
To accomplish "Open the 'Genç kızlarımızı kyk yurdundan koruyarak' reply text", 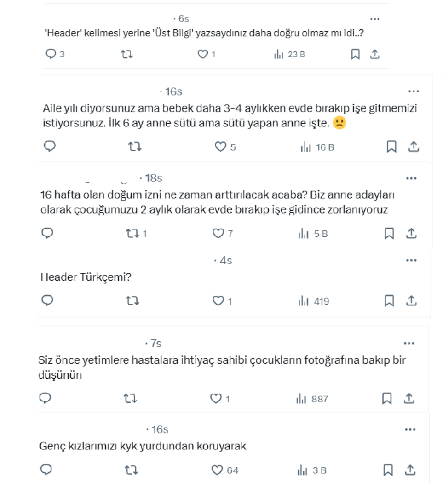I will pos(143,446).
